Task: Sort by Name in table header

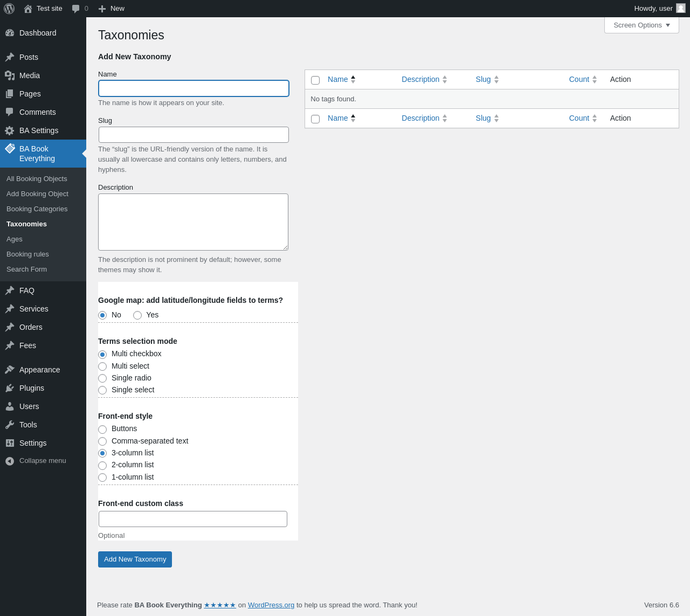Action: coord(342,79)
